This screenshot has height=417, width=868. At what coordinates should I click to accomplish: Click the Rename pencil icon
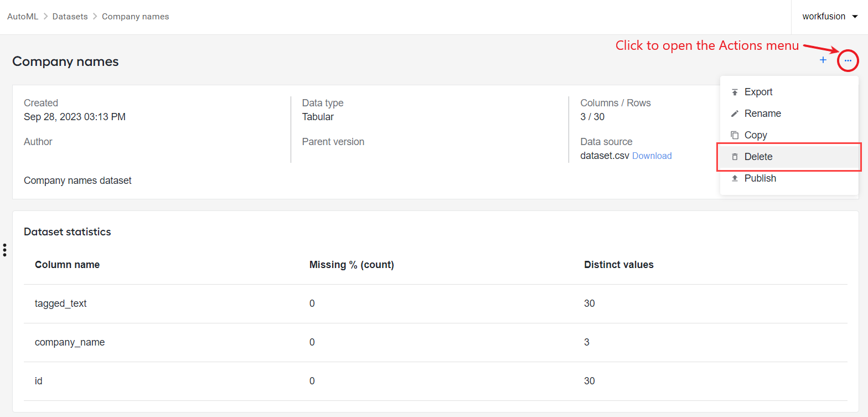[x=735, y=114]
